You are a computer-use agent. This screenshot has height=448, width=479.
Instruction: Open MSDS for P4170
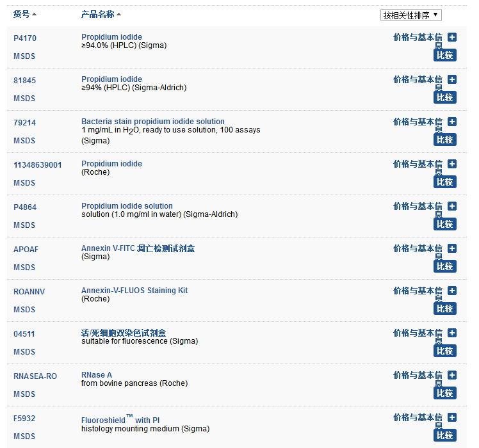[x=24, y=56]
